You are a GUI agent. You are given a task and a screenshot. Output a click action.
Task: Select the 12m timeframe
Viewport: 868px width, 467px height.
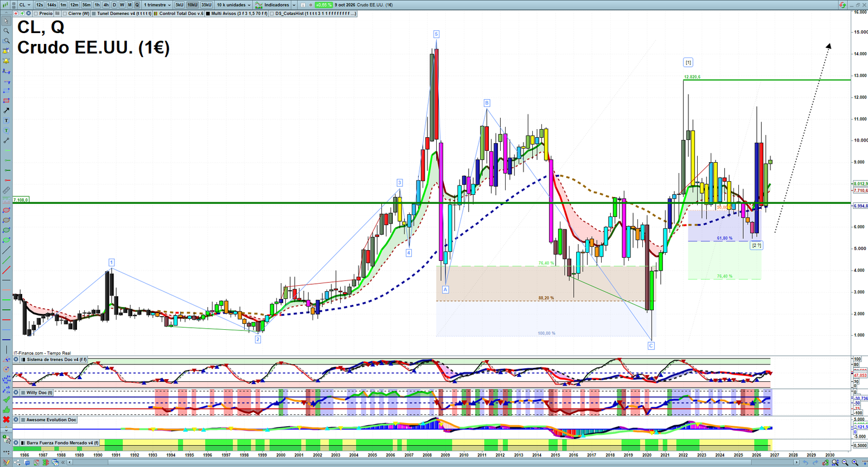point(74,5)
